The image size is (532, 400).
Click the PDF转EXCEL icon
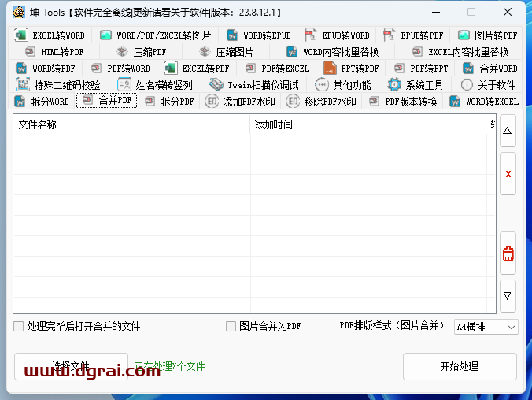(250, 69)
